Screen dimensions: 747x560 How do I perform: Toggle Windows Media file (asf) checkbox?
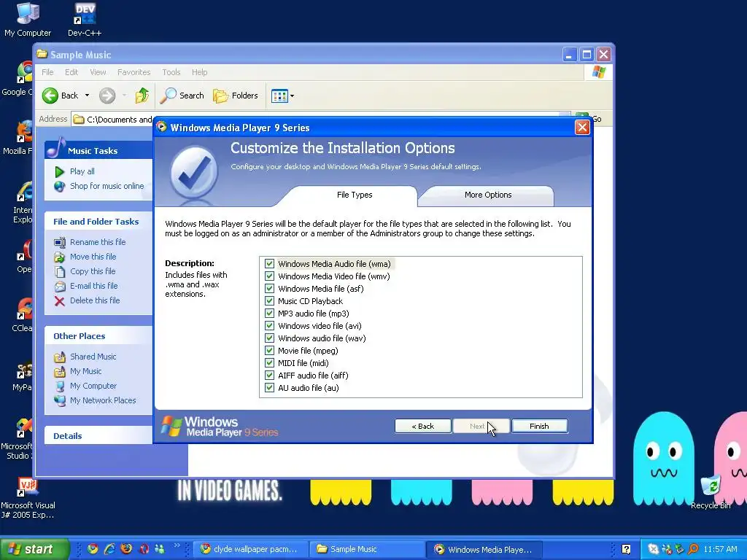click(x=270, y=289)
